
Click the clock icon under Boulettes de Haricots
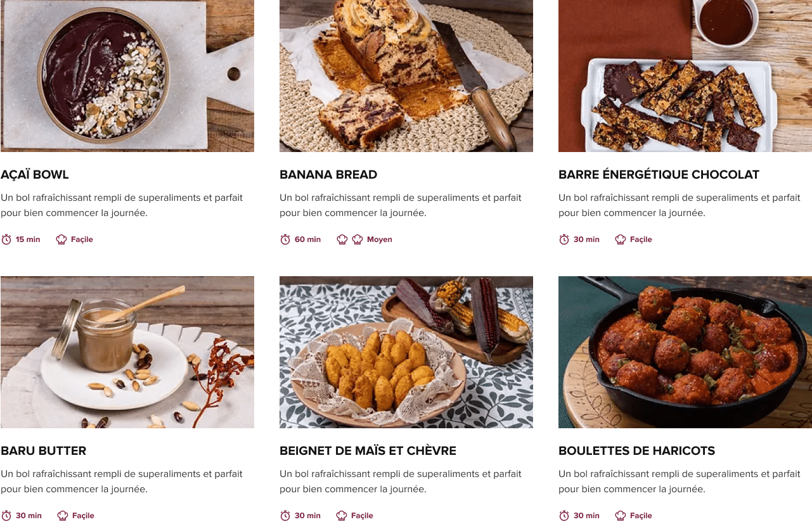click(564, 516)
